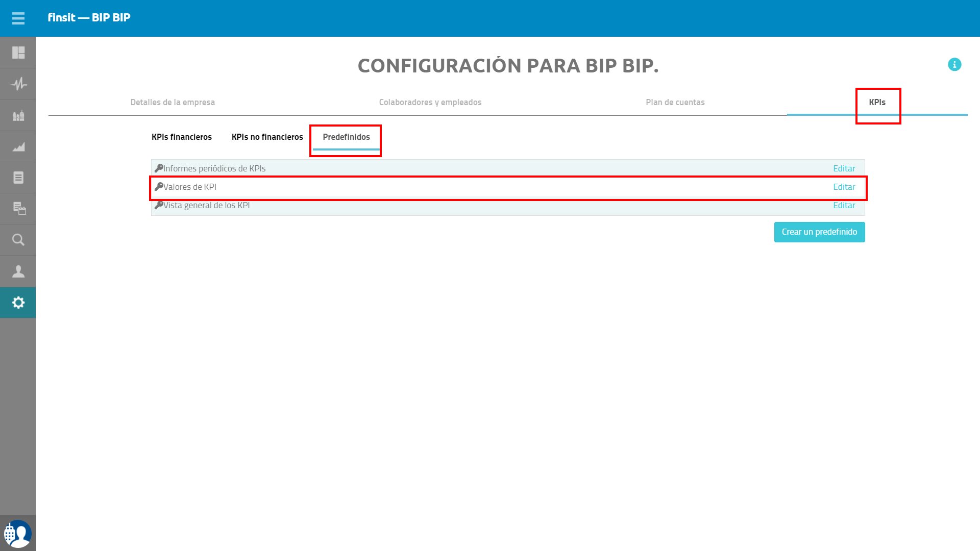Image resolution: width=980 pixels, height=551 pixels.
Task: Click the info help icon
Action: tap(954, 64)
